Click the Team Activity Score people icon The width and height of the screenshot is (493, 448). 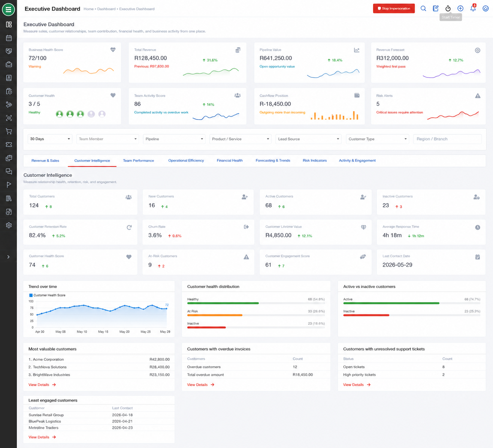coord(238,96)
